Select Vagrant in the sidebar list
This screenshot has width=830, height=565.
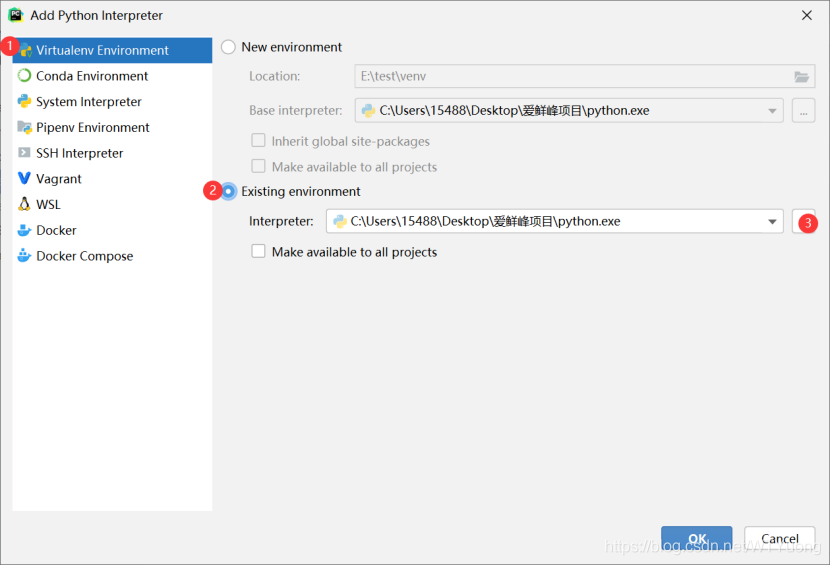point(112,178)
